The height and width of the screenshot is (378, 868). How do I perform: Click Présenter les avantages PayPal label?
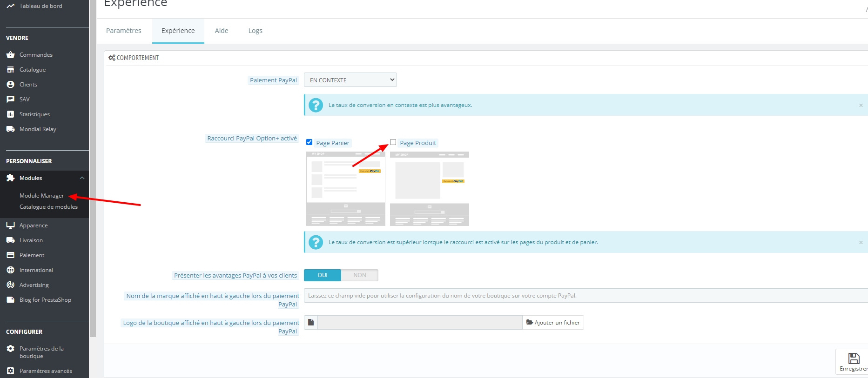click(236, 276)
